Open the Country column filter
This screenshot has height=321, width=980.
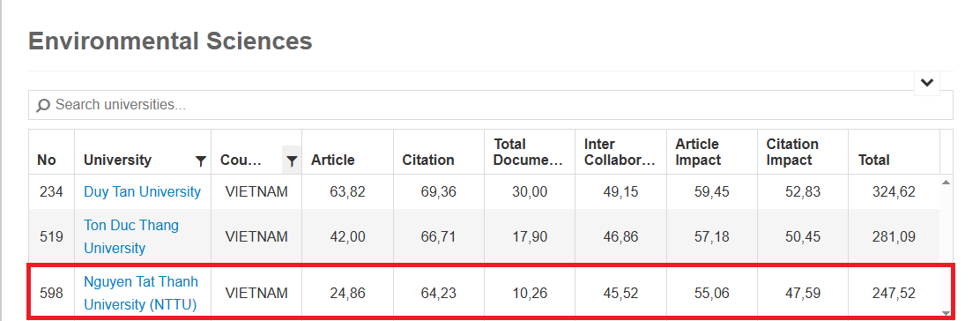click(x=291, y=161)
